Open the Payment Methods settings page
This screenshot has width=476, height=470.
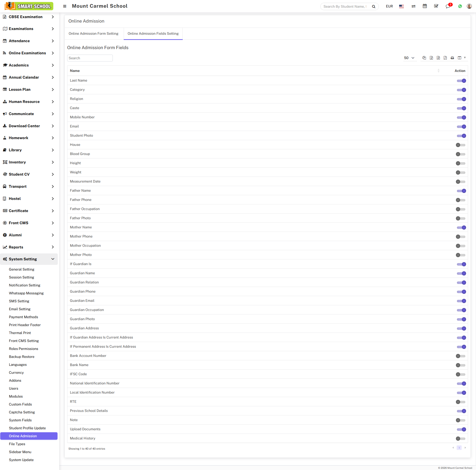coord(23,317)
